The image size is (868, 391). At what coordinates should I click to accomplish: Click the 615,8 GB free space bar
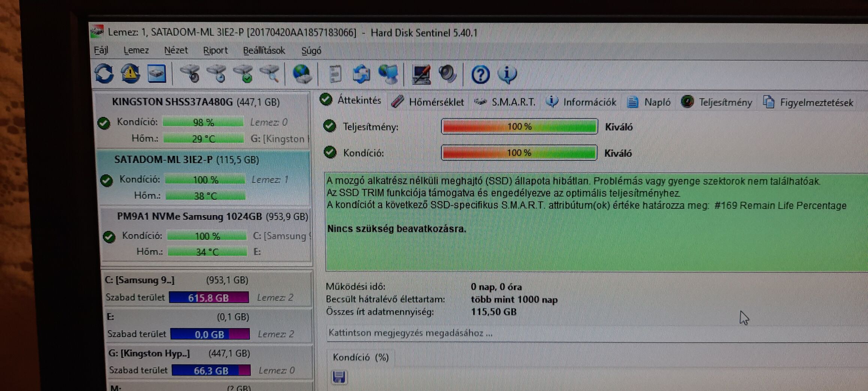click(x=209, y=298)
